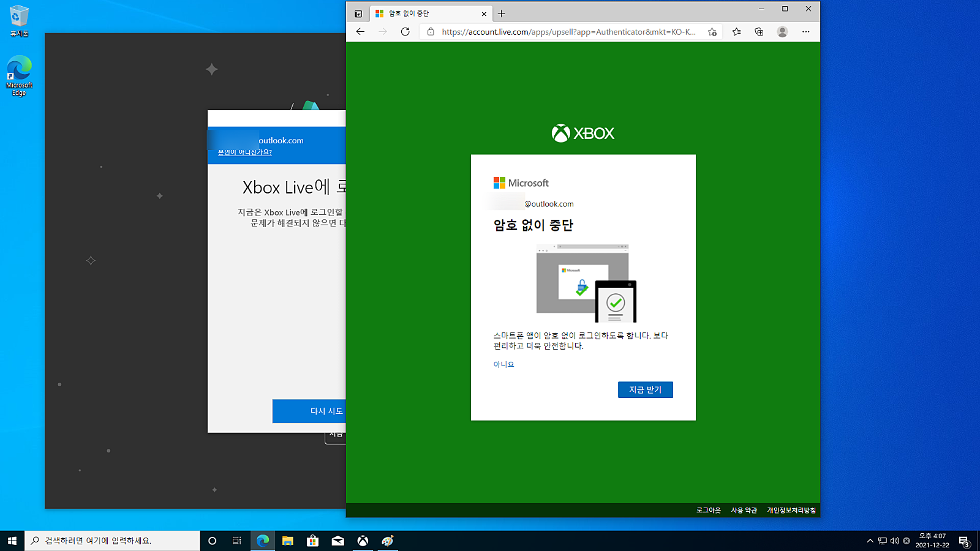
Task: View site information lock icon
Action: 431,32
